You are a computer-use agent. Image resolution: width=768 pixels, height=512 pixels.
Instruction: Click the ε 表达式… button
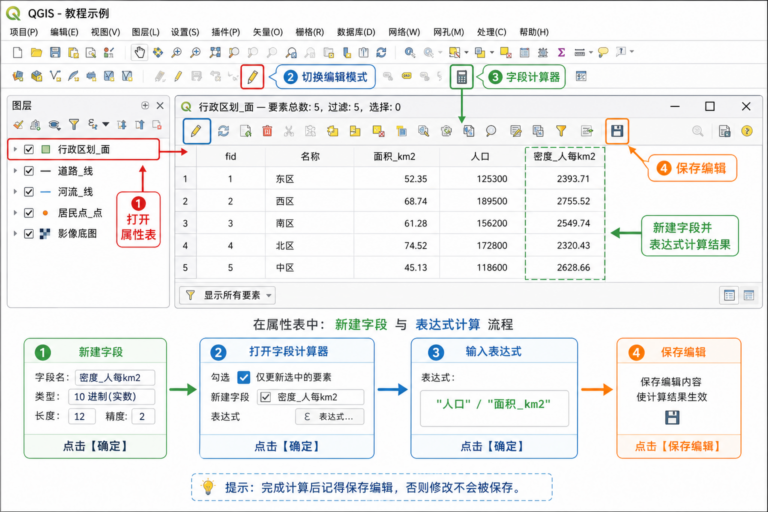[330, 417]
